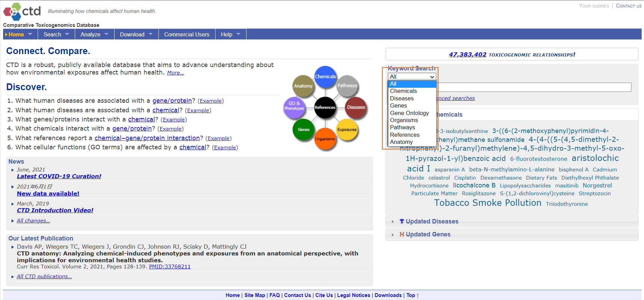
Task: Click the More... link after intro
Action: [x=175, y=73]
